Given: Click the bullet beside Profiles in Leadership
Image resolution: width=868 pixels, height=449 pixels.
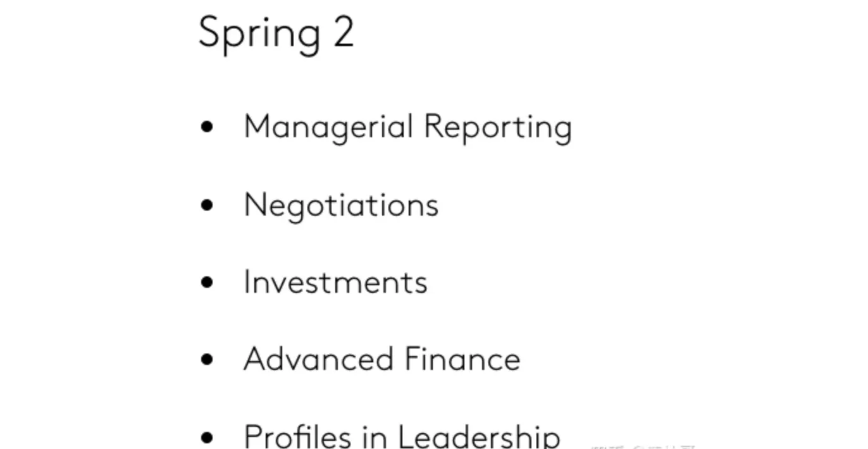Looking at the screenshot, I should (207, 436).
